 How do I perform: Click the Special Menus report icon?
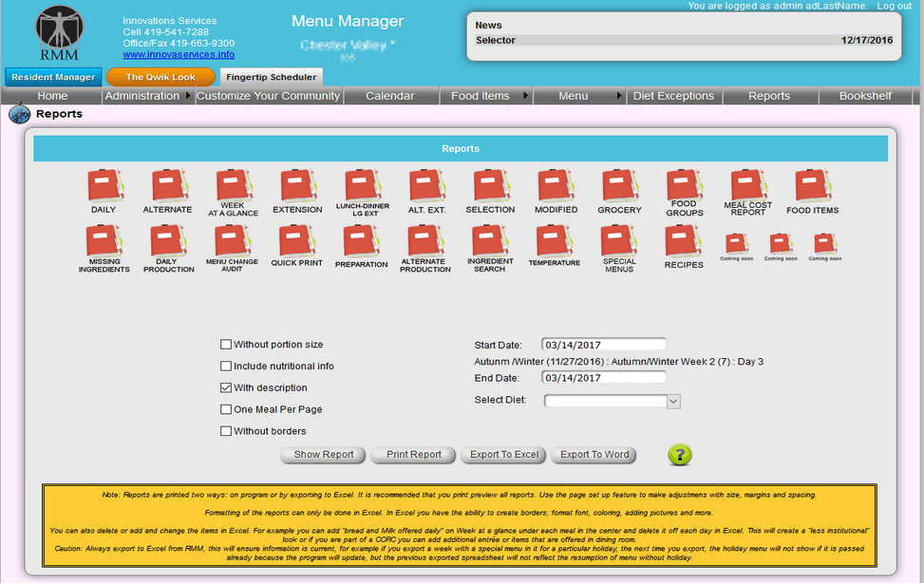(x=619, y=242)
